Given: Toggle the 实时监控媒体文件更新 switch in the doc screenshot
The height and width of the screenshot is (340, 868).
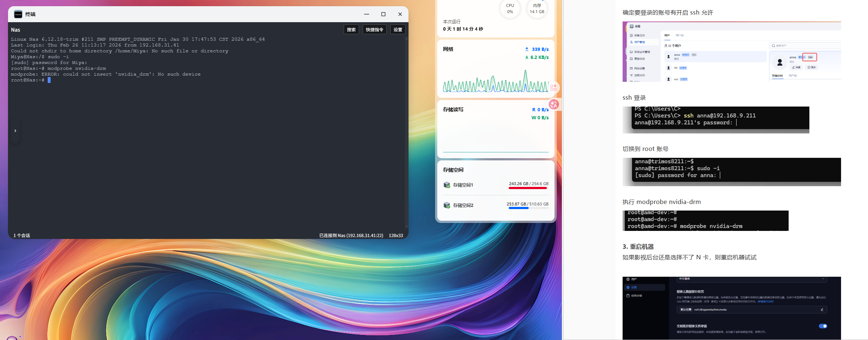Looking at the screenshot, I should pos(823,326).
